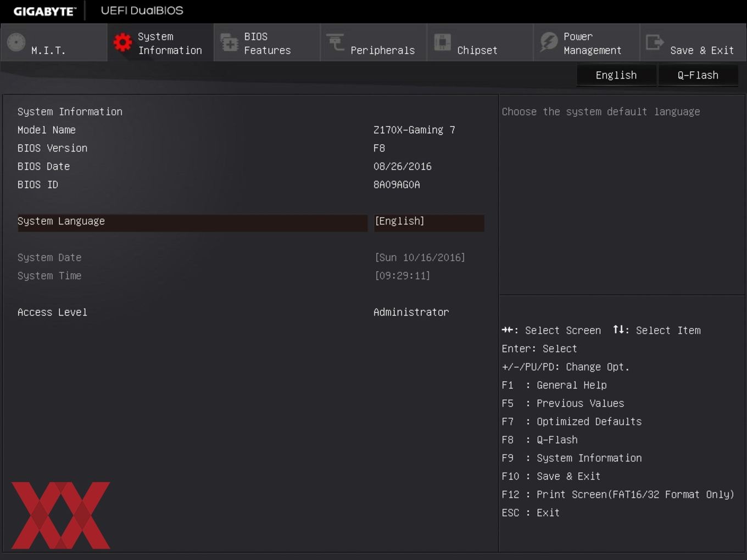The width and height of the screenshot is (747, 560).
Task: Open the BIOS Features tab
Action: click(x=267, y=42)
